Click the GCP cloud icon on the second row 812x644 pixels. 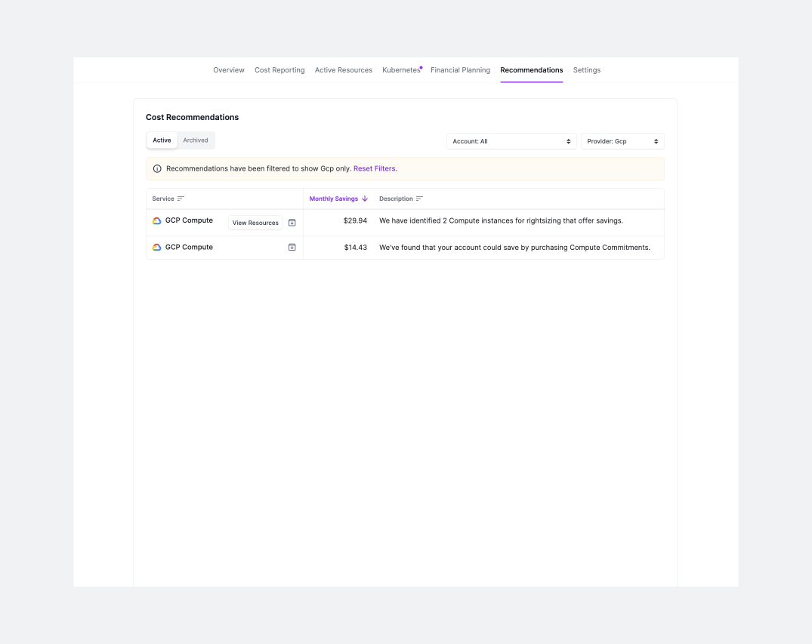[x=156, y=247]
